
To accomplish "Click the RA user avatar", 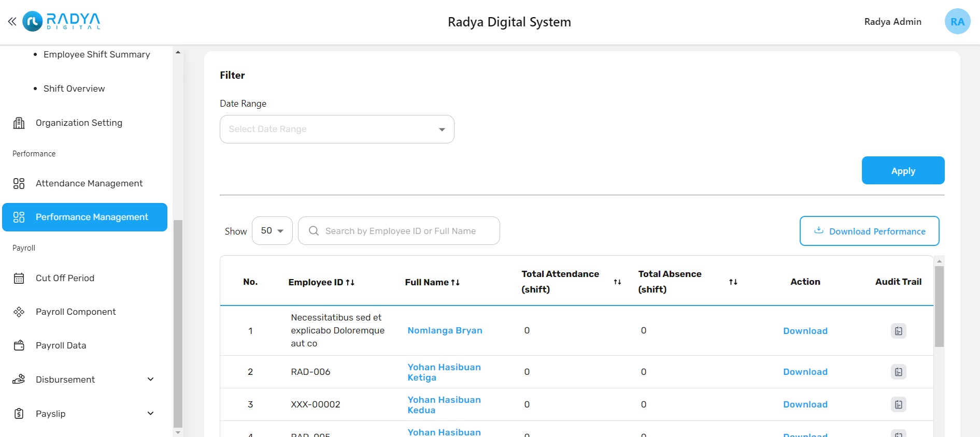I will coord(957,22).
